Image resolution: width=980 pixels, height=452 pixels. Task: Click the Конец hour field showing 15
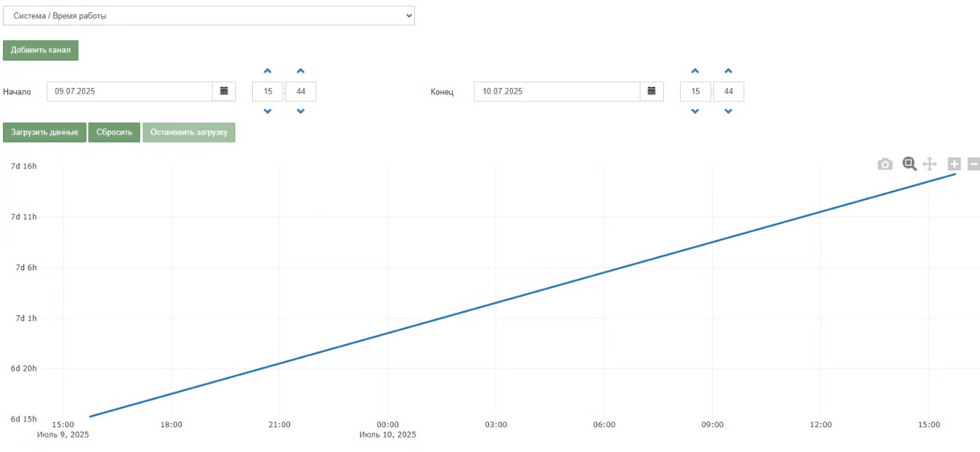click(695, 92)
